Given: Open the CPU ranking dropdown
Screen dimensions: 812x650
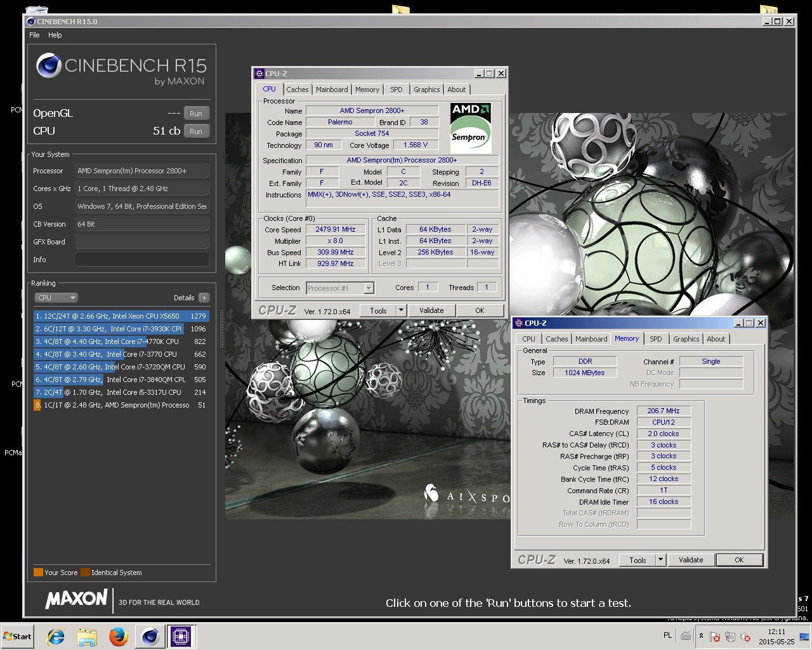Looking at the screenshot, I should pos(56,298).
